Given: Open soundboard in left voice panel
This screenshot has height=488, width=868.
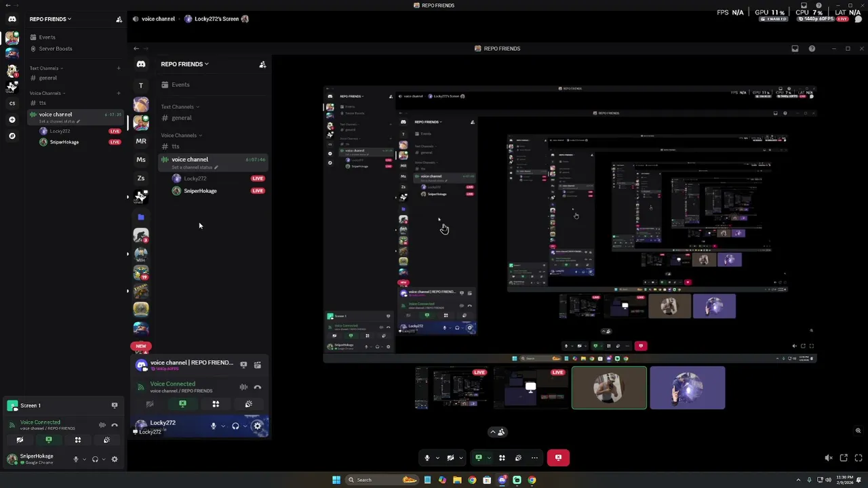Looking at the screenshot, I should [106, 440].
